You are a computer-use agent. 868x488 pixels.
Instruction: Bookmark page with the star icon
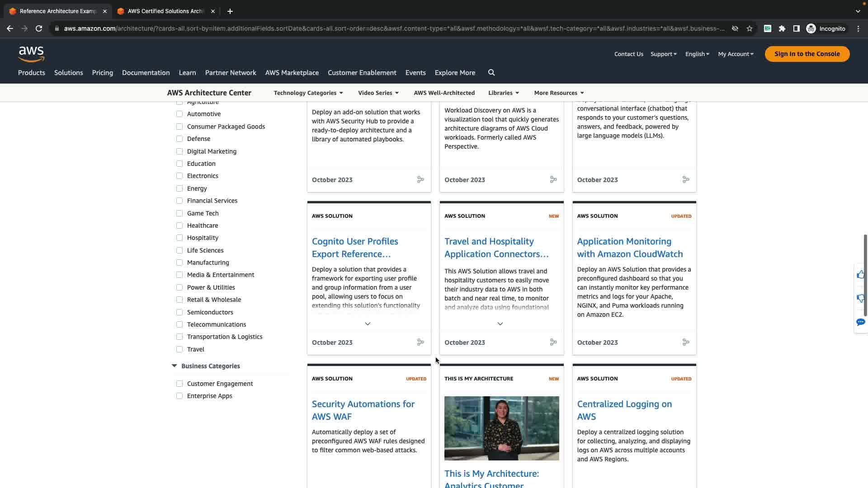(x=750, y=28)
